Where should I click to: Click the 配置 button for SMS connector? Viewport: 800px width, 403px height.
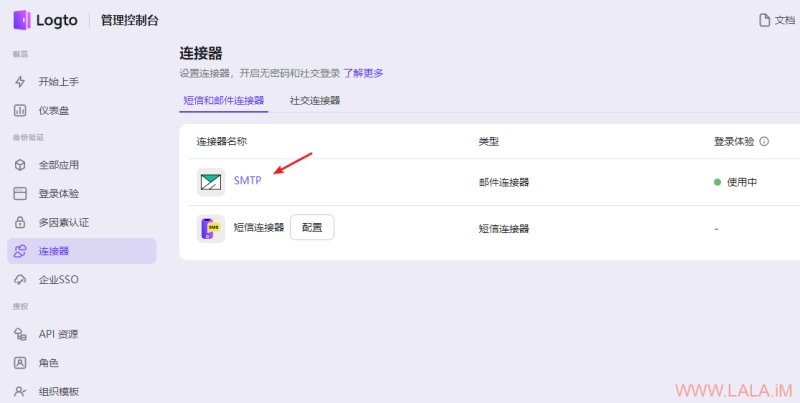pyautogui.click(x=312, y=228)
